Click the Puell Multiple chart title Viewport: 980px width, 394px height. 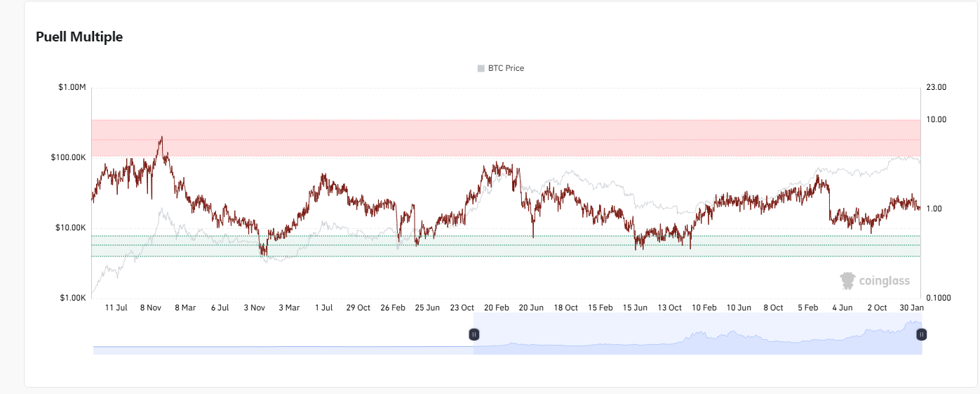coord(79,37)
